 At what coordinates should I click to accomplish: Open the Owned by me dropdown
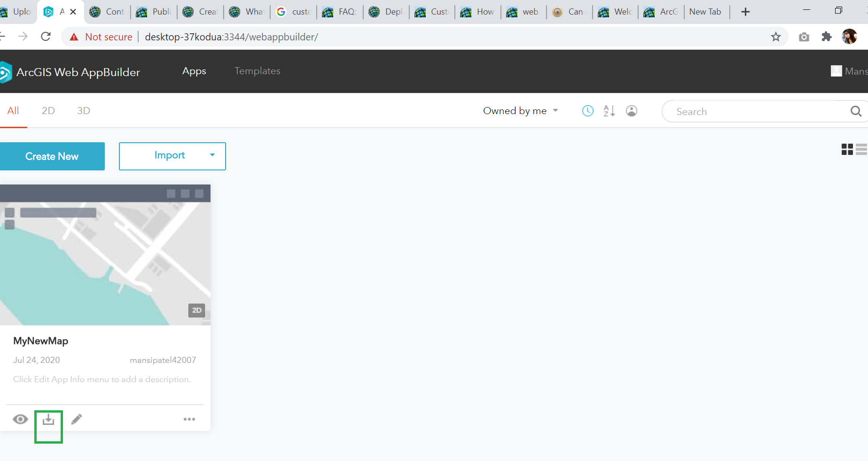(x=521, y=111)
